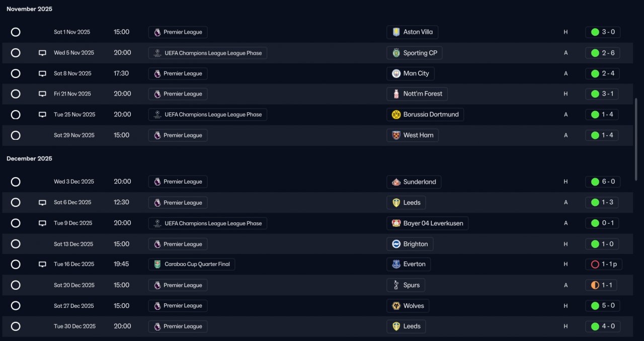Open the 1 - 1 p Everton cup result

coord(604,265)
